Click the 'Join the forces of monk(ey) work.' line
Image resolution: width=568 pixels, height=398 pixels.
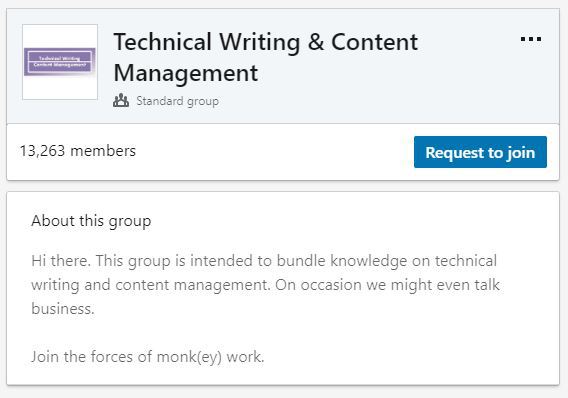[148, 357]
